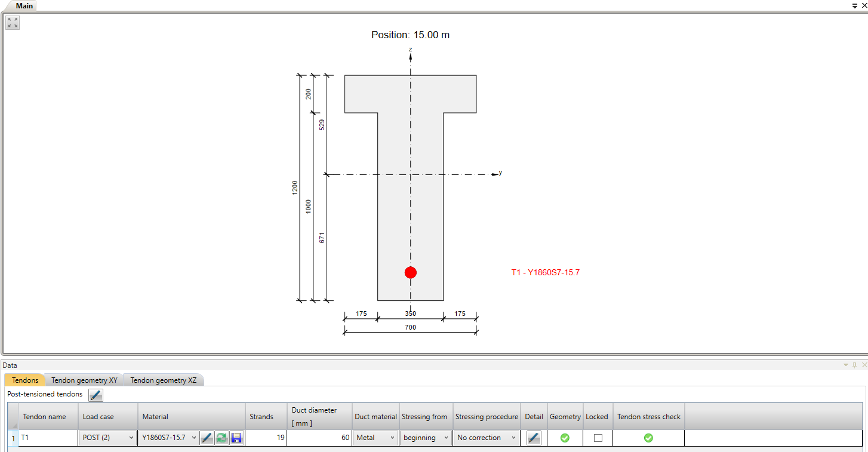Toggle the Locked checkbox for tendon T1
Viewport: 868px width, 452px height.
coord(597,438)
